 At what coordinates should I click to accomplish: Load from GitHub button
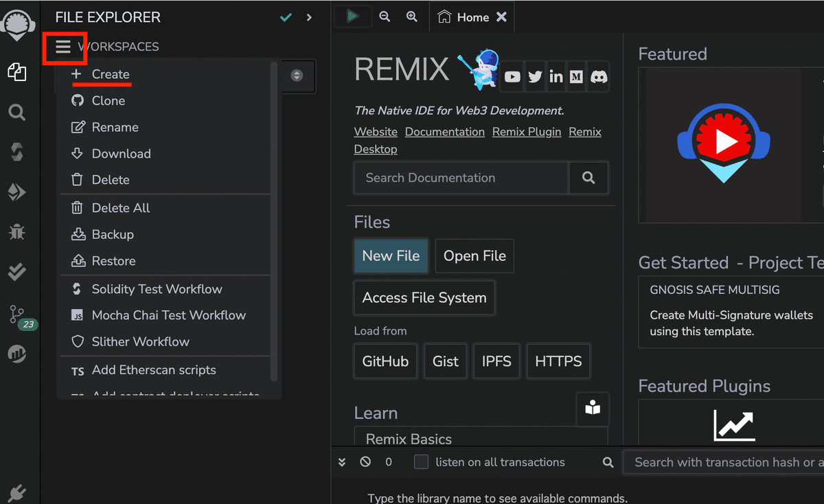click(x=385, y=362)
